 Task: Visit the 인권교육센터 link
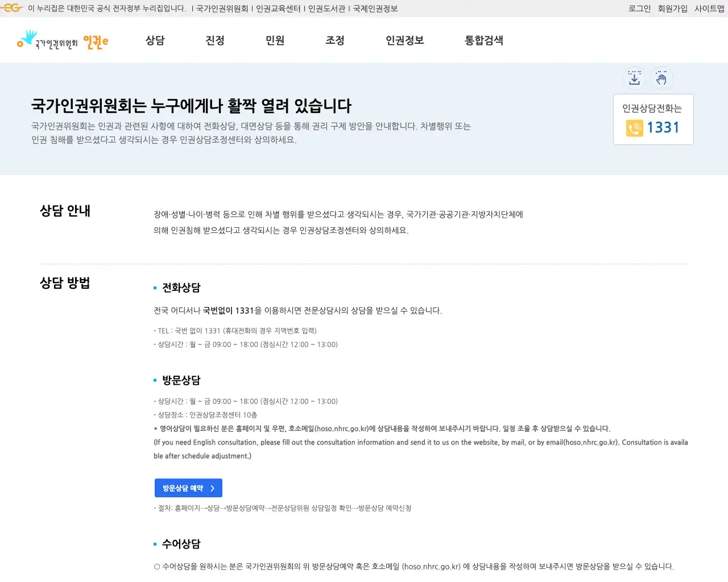278,8
